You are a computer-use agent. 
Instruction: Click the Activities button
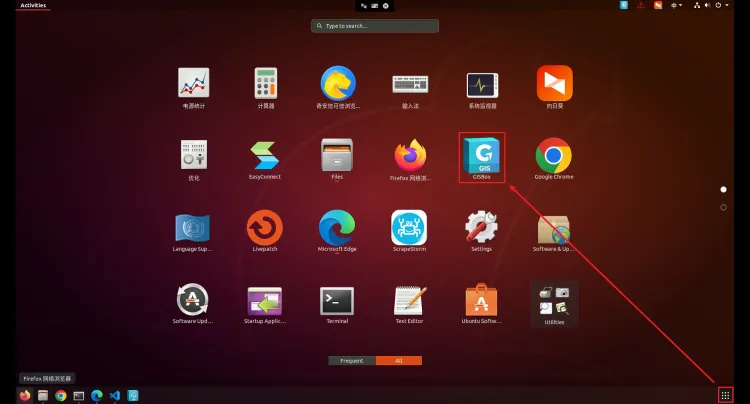click(34, 6)
